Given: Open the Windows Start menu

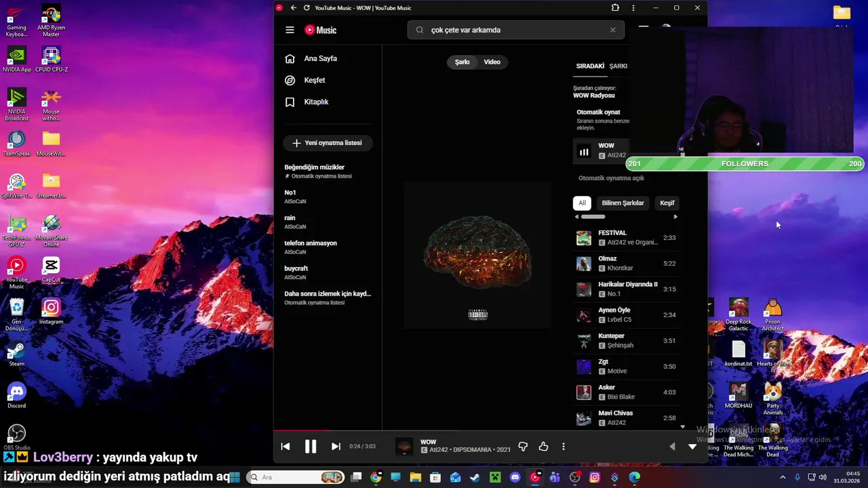Looking at the screenshot, I should [x=235, y=477].
